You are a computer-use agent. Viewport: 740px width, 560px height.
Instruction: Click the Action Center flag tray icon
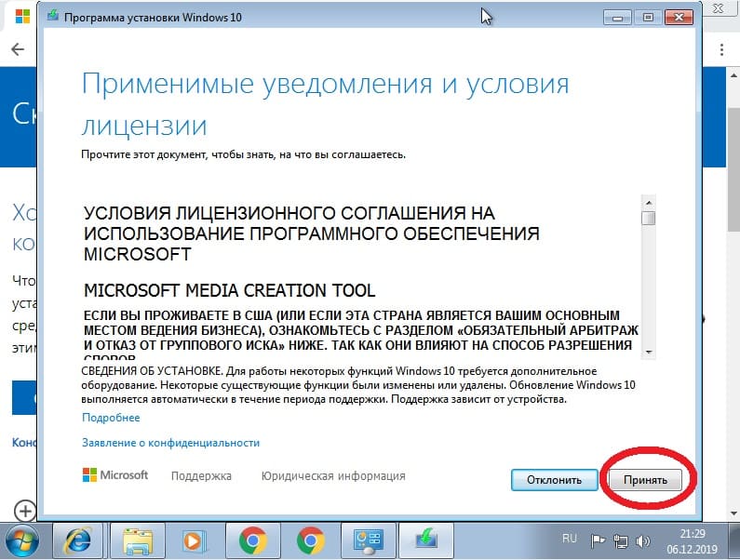click(x=599, y=540)
